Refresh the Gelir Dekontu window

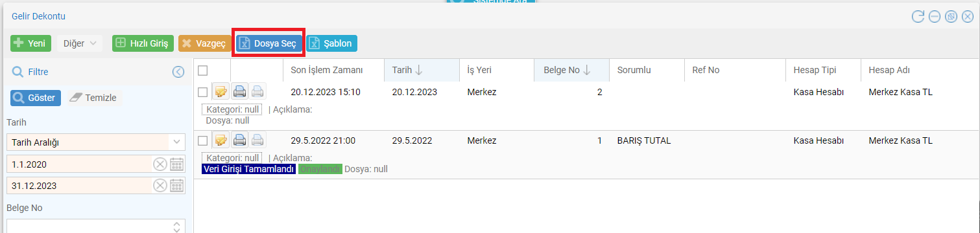coord(918,16)
